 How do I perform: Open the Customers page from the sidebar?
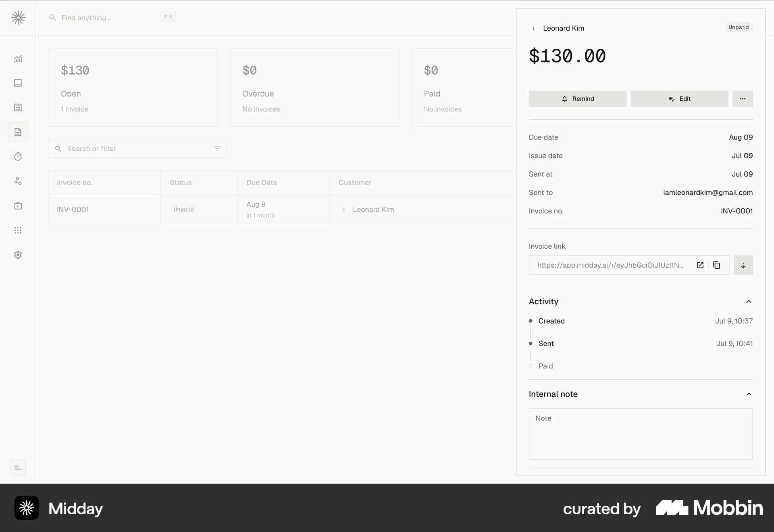coord(18,181)
